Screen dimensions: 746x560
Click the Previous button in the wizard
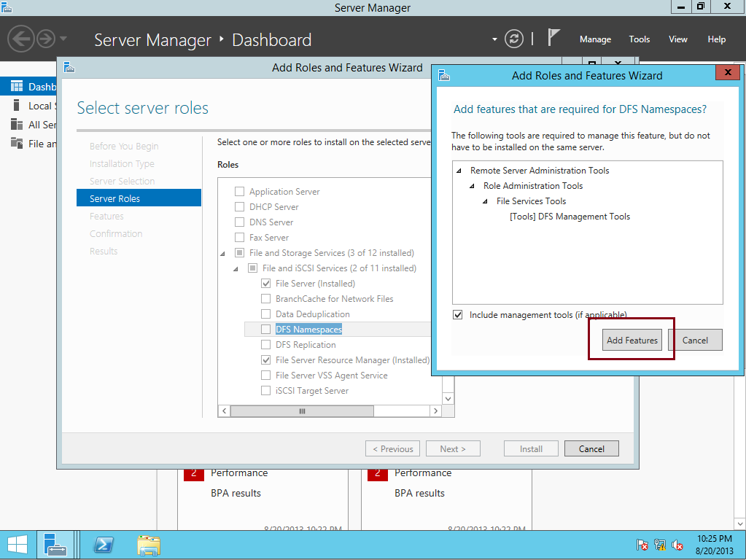392,448
